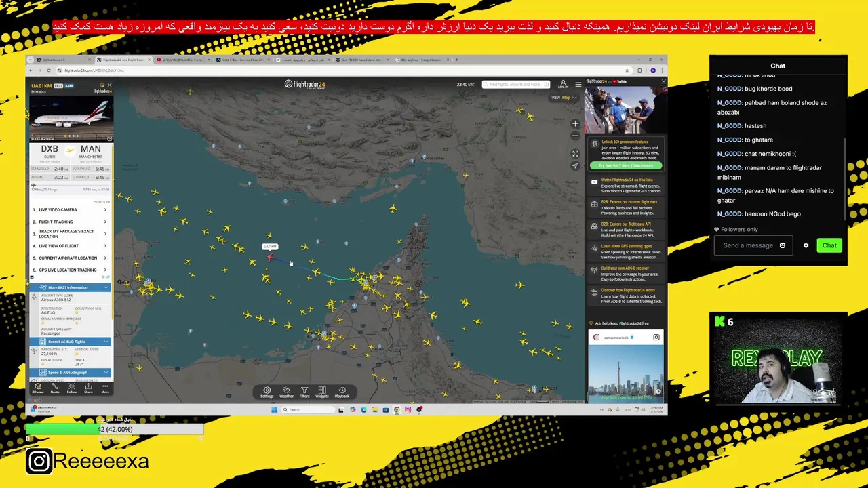Expand the LIVE VIDEO CAMERA ad link
Viewport: 868px width, 488px height.
click(x=70, y=210)
